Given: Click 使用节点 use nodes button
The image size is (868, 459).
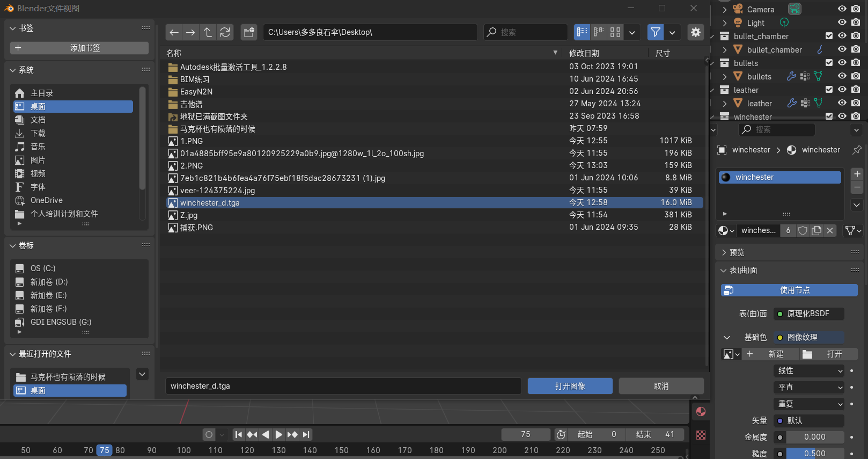Looking at the screenshot, I should [789, 290].
